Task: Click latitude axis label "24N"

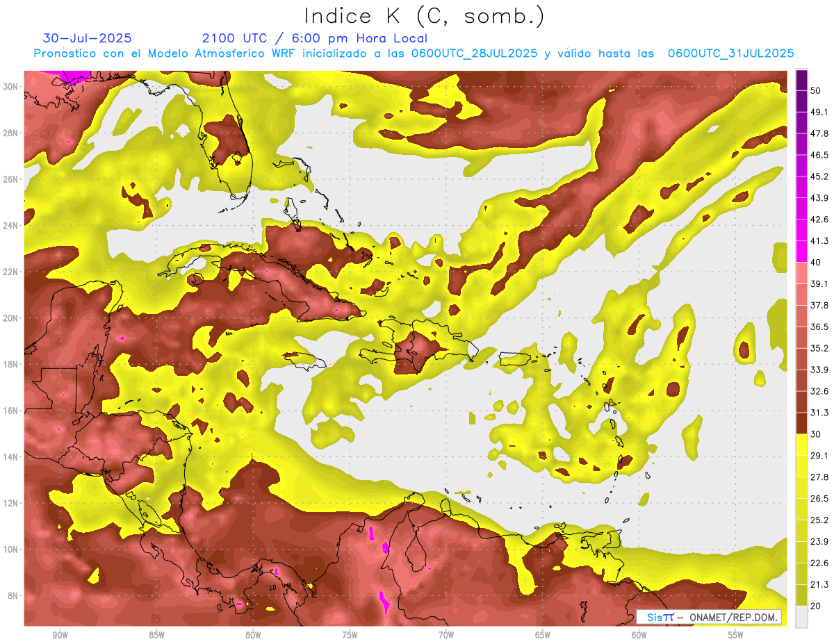Action: coord(10,225)
